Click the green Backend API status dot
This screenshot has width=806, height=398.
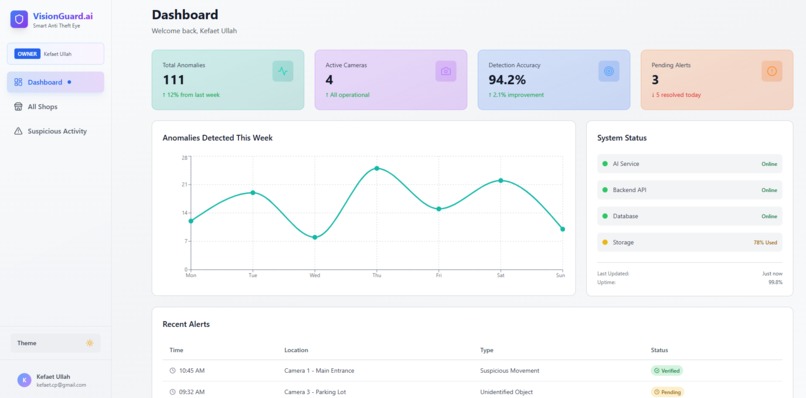(605, 190)
